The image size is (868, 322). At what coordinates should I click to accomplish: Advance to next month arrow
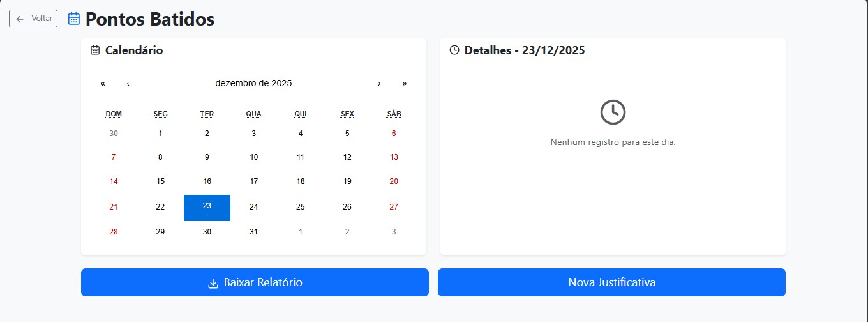click(x=379, y=83)
